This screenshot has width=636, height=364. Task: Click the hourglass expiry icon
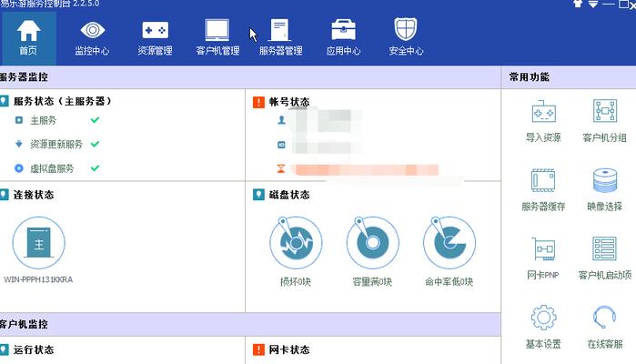point(281,168)
